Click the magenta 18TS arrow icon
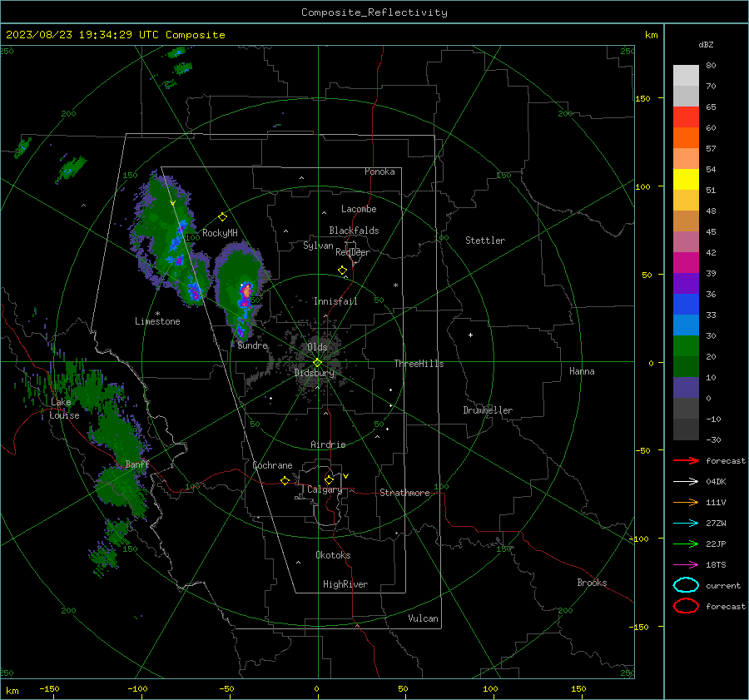 click(686, 565)
